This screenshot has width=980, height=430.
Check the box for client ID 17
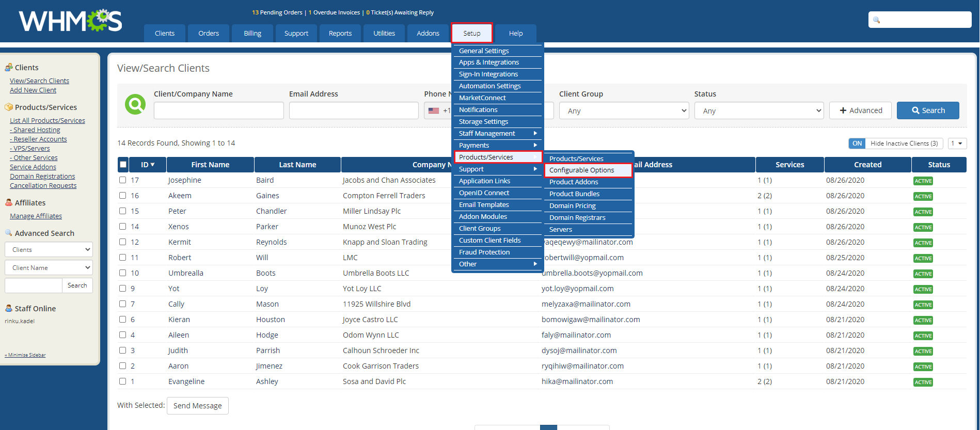click(x=123, y=180)
